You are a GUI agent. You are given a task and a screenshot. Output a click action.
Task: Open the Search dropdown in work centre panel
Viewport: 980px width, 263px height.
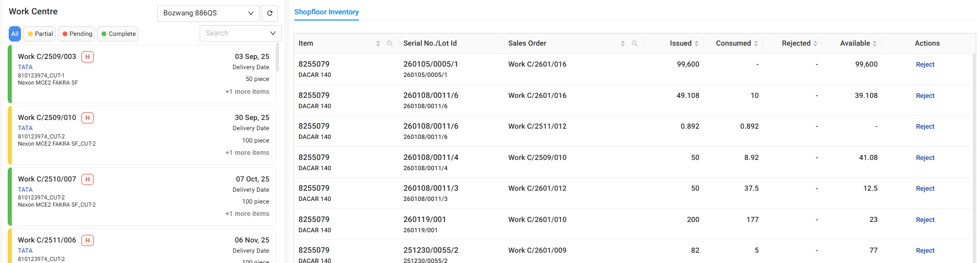(240, 33)
